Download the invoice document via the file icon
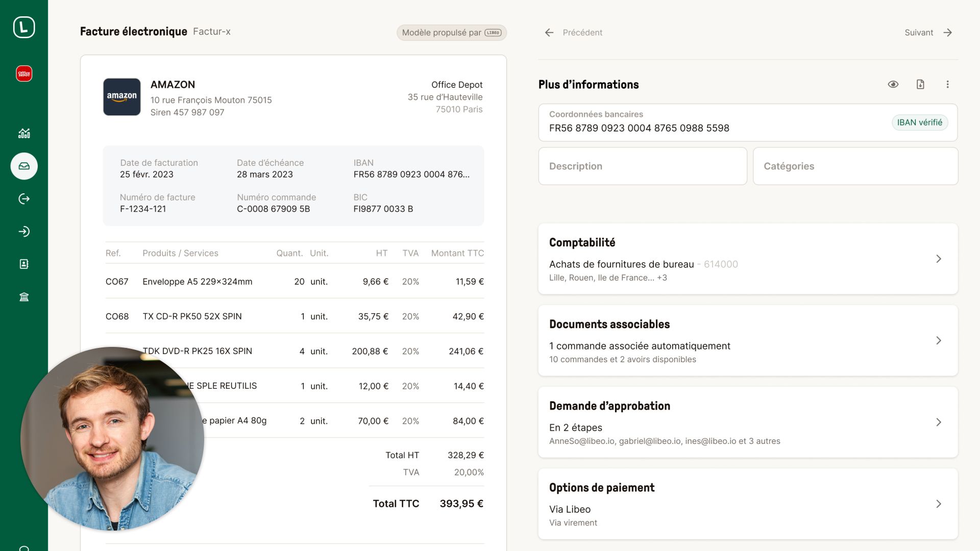Screen dimensions: 980x551 pyautogui.click(x=920, y=84)
